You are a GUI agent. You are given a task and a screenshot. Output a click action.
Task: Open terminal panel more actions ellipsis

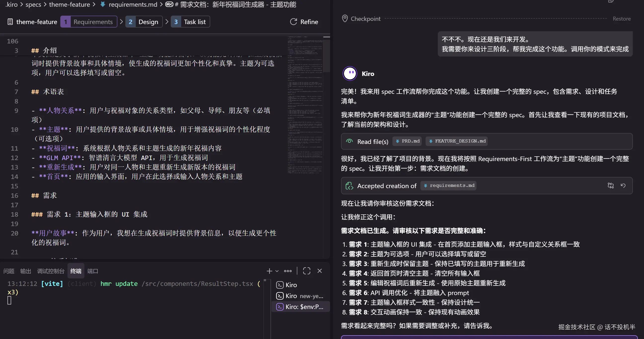[288, 271]
